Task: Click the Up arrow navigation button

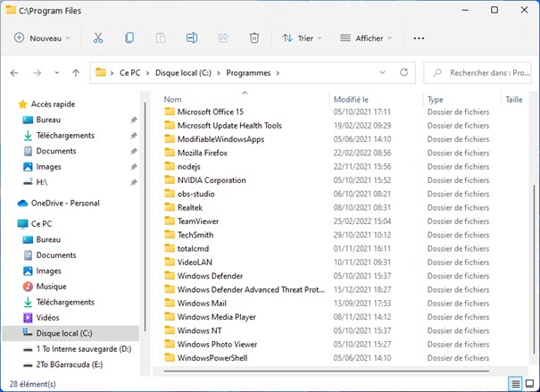Action: point(76,72)
